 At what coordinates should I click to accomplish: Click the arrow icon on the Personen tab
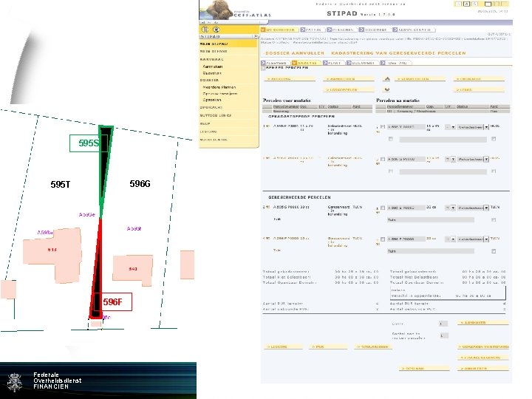(x=329, y=30)
